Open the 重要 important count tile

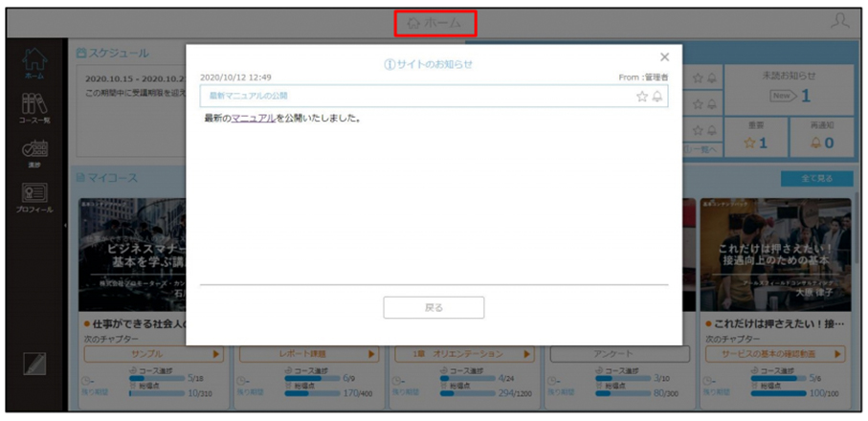(x=756, y=137)
